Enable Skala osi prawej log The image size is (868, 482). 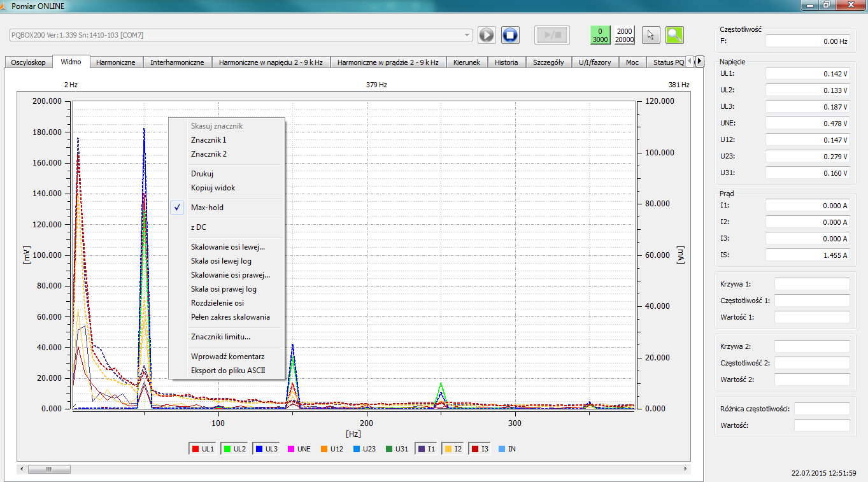point(227,289)
